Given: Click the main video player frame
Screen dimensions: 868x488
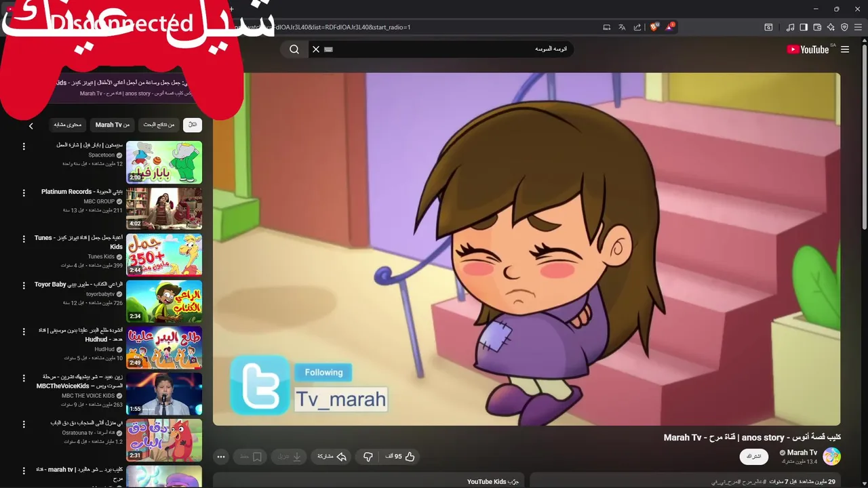Looking at the screenshot, I should pos(527,249).
